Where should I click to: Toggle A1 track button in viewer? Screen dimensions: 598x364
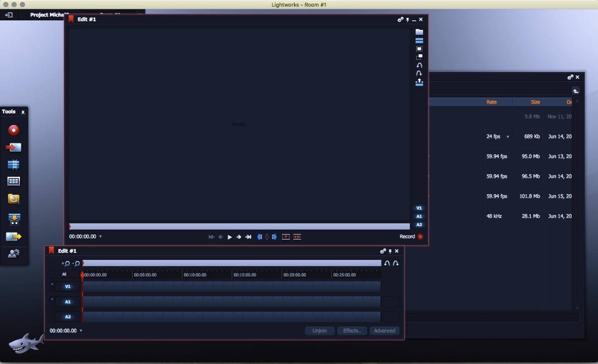point(419,217)
